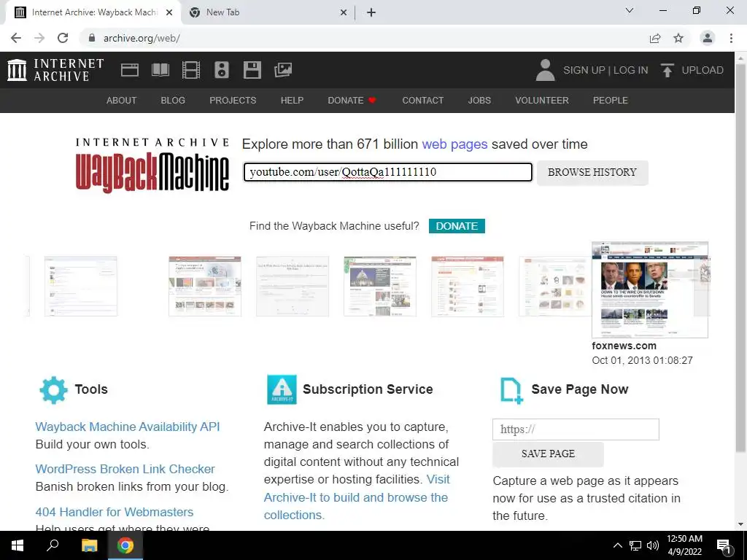Click the Wayback Machine URL search field
Screen dimensions: 747x560
pyautogui.click(x=388, y=172)
